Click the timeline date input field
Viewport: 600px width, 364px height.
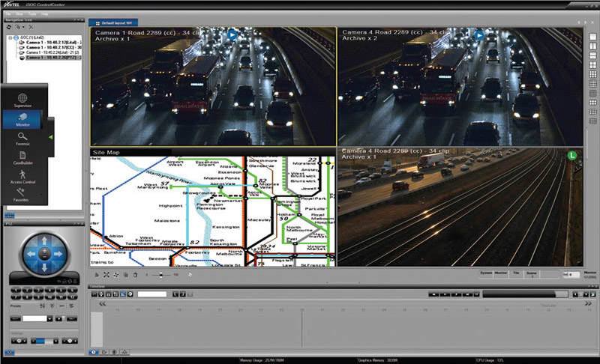tap(152, 294)
